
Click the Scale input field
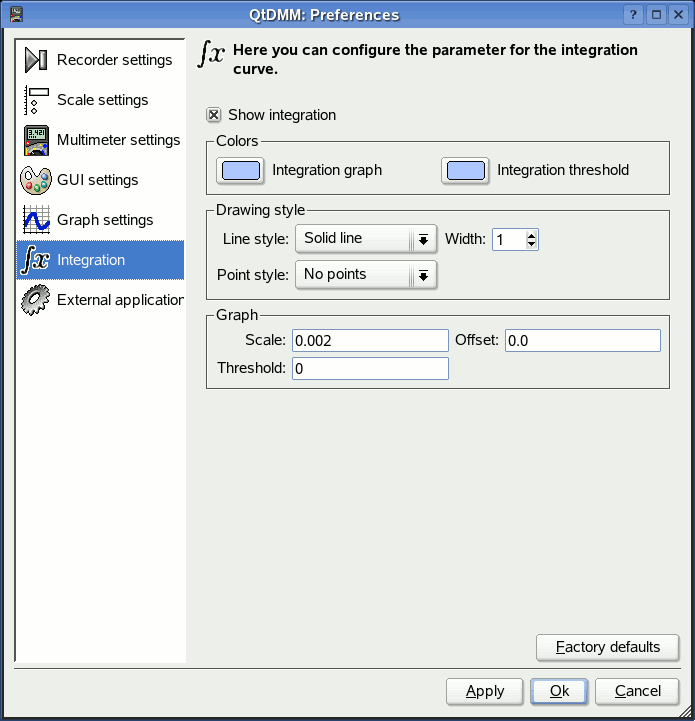point(370,341)
